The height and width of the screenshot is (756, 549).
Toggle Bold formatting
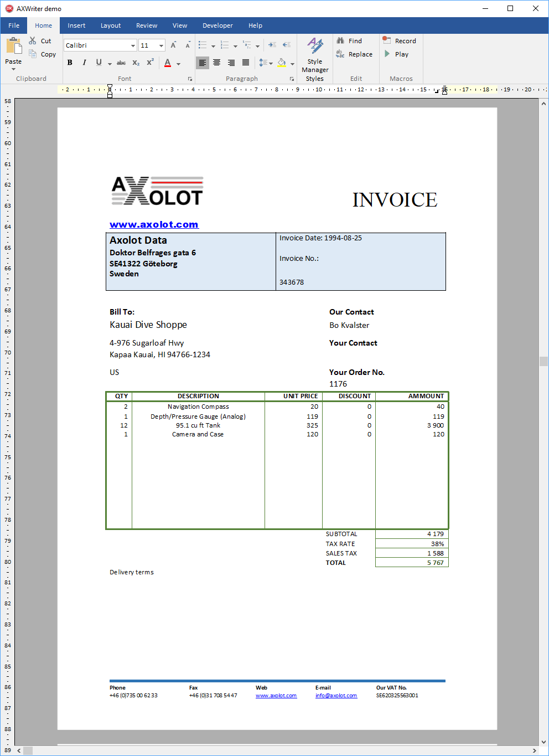70,63
